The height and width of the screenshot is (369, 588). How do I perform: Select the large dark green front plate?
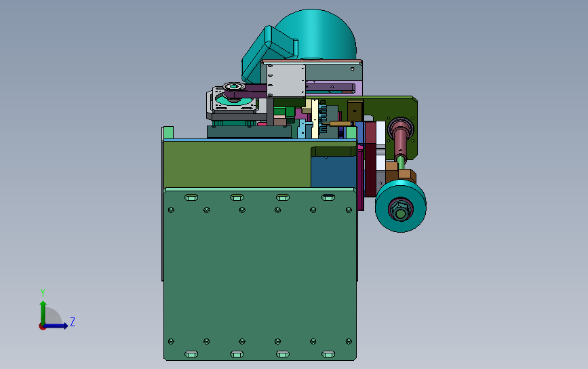pyautogui.click(x=260, y=275)
